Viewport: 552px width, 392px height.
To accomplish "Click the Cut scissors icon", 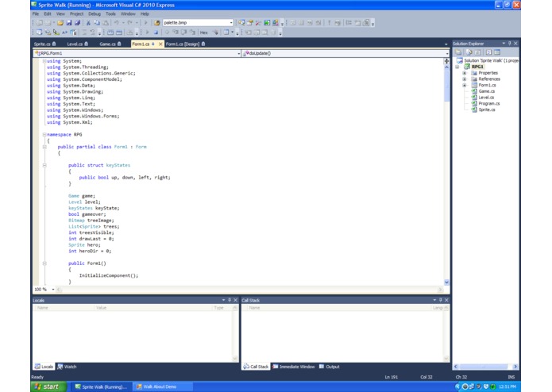I will point(88,23).
